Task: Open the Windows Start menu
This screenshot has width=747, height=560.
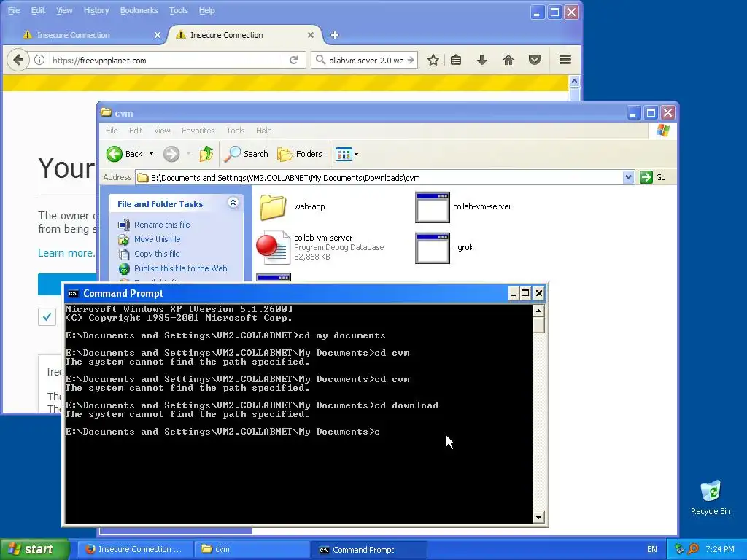Action: coord(34,549)
